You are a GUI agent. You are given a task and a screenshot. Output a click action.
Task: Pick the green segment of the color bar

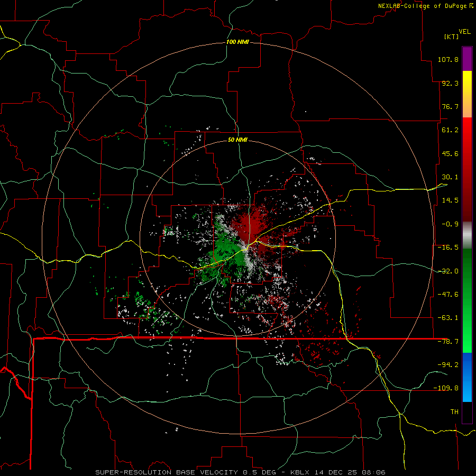pyautogui.click(x=467, y=300)
